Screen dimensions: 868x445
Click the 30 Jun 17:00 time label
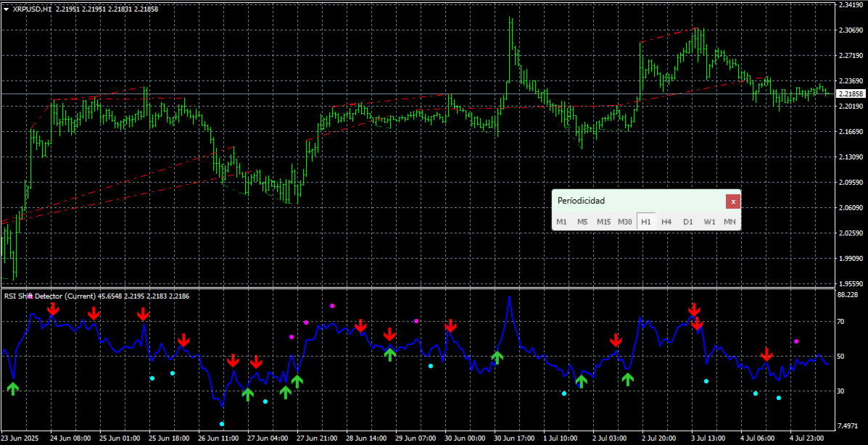514,438
